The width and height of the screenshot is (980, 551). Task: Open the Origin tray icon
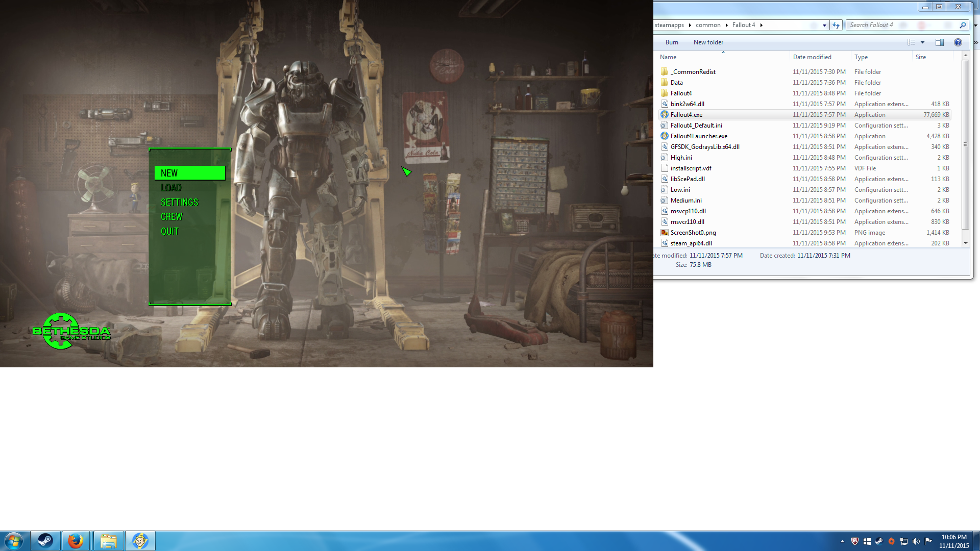point(891,541)
